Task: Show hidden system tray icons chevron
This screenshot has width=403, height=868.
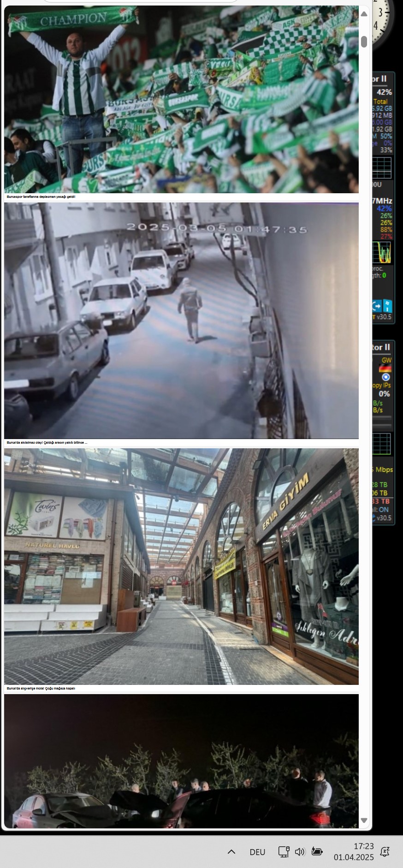Action: tap(231, 852)
